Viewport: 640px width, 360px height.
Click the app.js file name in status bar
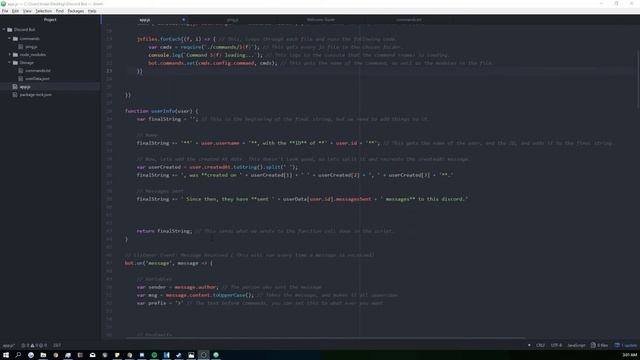tap(8, 345)
